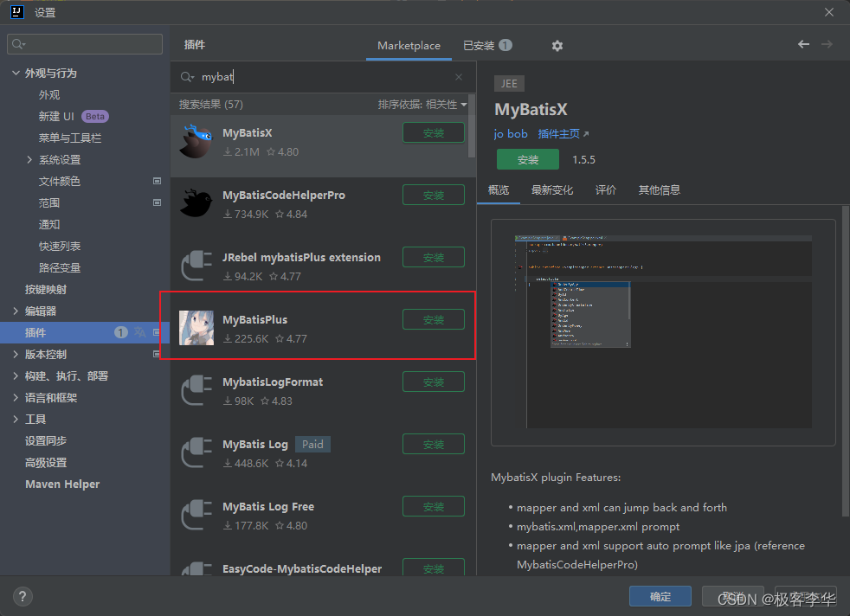Click the plugin list vertical scrollbar

[472, 126]
